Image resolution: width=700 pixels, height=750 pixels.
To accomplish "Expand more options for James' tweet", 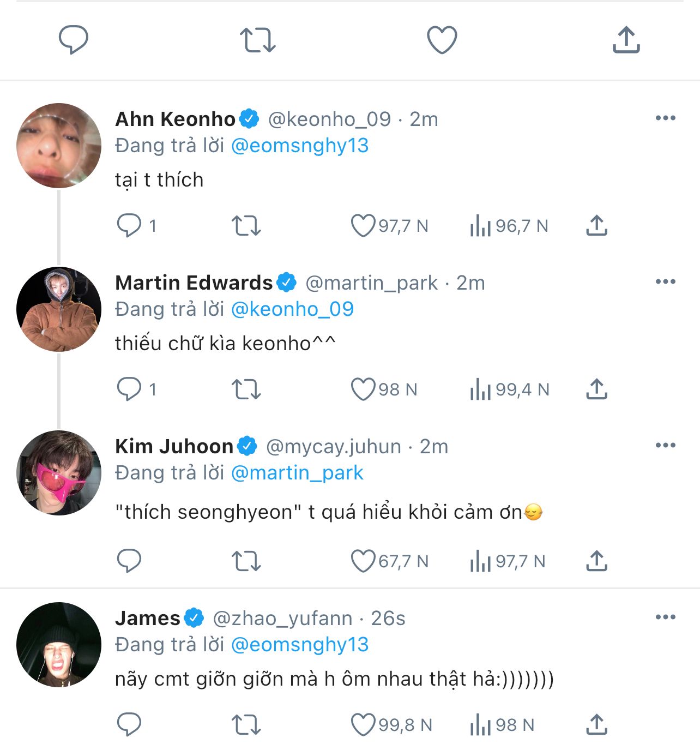I will click(665, 617).
